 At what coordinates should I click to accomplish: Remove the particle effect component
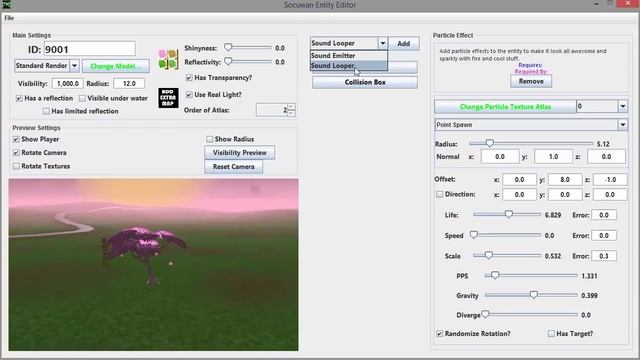click(531, 81)
